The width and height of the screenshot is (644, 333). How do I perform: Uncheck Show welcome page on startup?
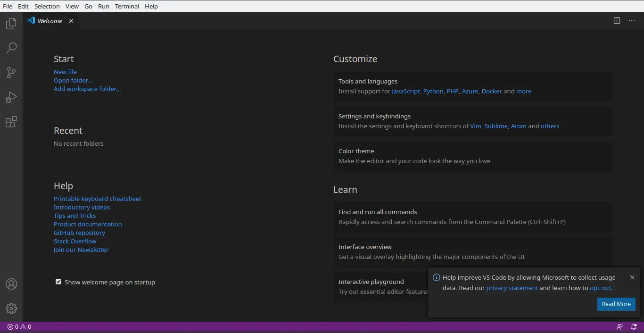[x=58, y=282]
